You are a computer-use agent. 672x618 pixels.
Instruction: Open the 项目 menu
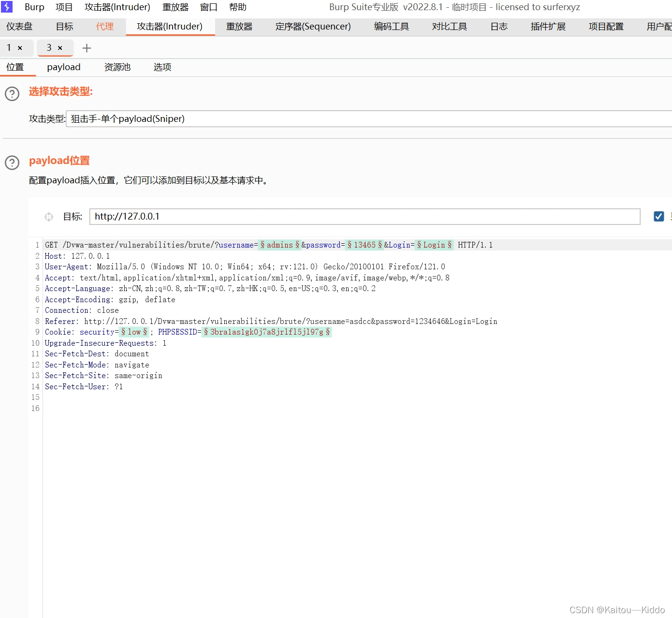click(x=64, y=7)
